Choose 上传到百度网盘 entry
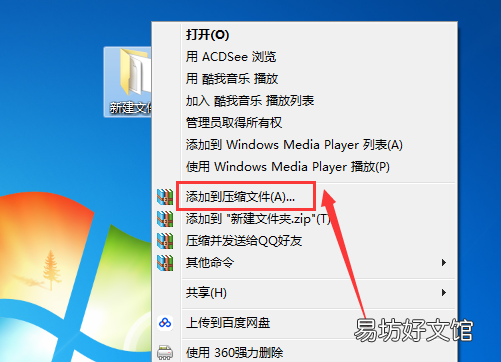Viewport: 501px width, 362px height. 304,323
